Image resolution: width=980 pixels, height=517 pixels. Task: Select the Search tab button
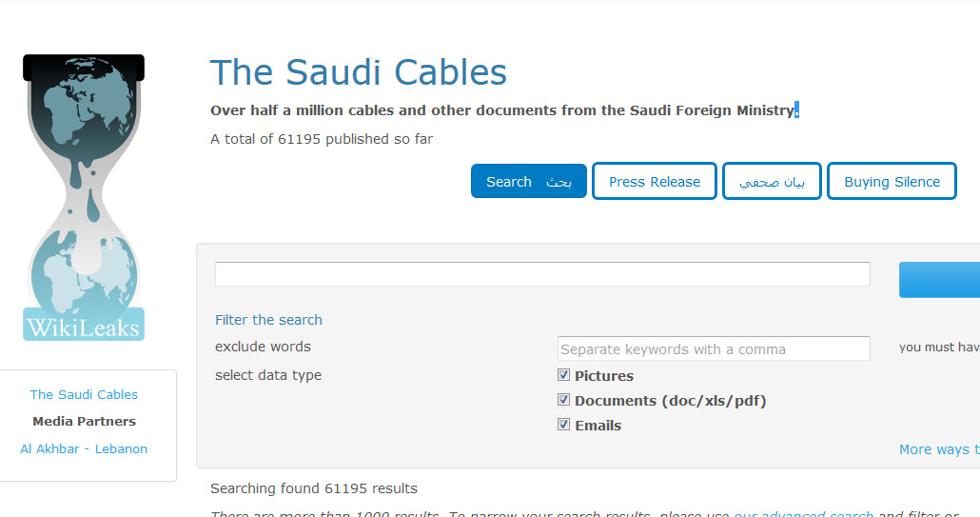click(x=529, y=181)
